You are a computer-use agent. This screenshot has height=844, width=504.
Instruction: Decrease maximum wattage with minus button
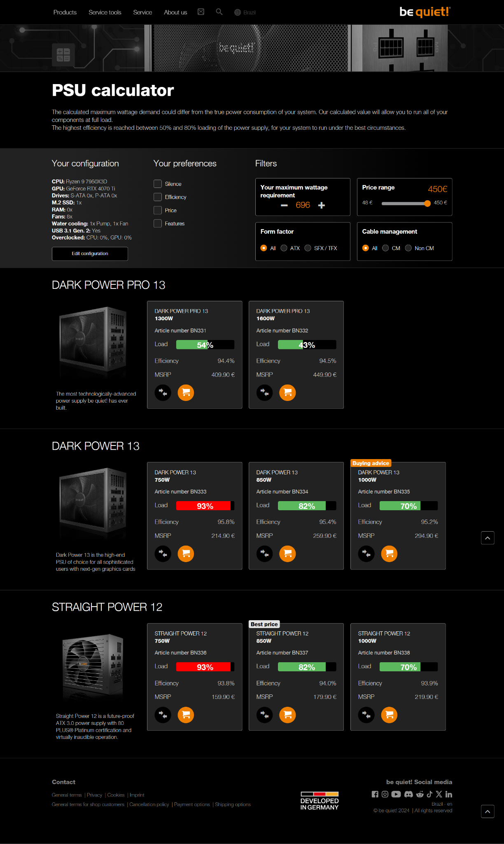[x=284, y=205]
